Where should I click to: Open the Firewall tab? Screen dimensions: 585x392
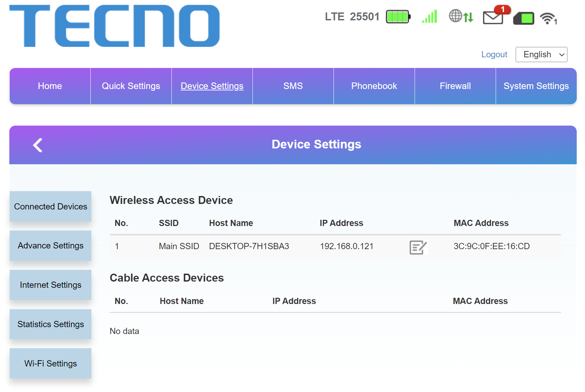pyautogui.click(x=455, y=86)
